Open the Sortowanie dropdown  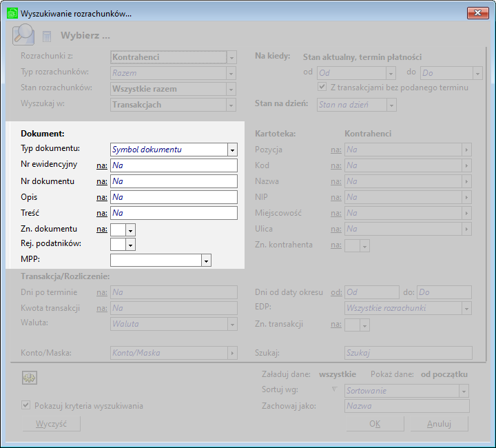464,391
